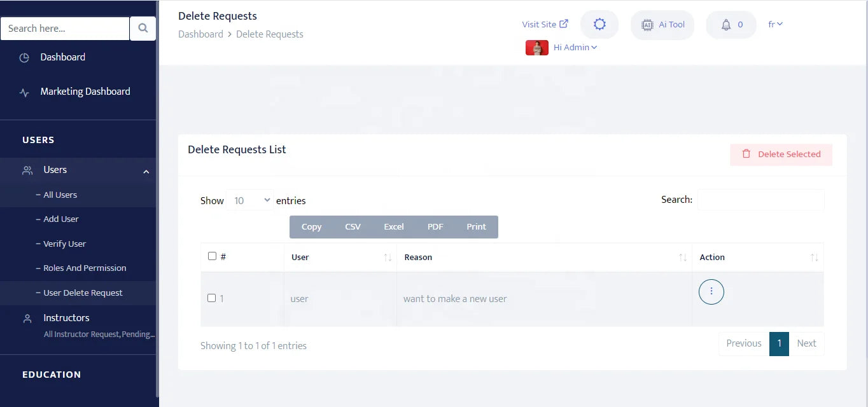The height and width of the screenshot is (407, 868).
Task: Toggle the select-all checkbox in table header
Action: (x=212, y=256)
